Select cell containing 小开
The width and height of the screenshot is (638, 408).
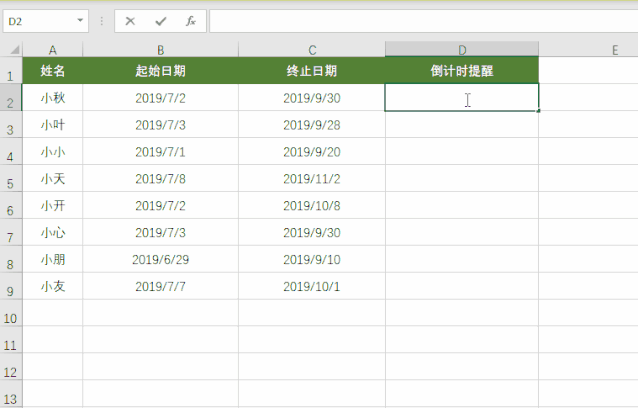[x=52, y=205]
